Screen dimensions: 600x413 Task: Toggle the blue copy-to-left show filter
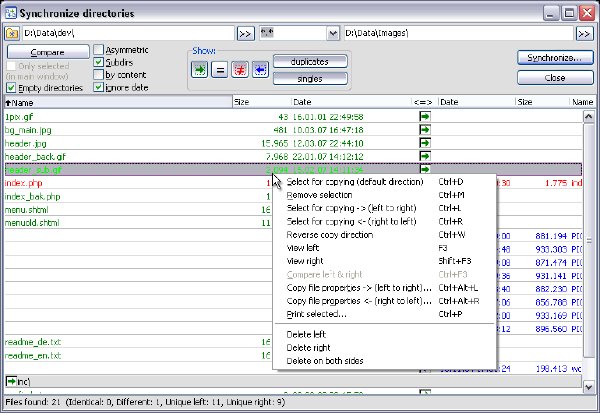click(x=260, y=70)
